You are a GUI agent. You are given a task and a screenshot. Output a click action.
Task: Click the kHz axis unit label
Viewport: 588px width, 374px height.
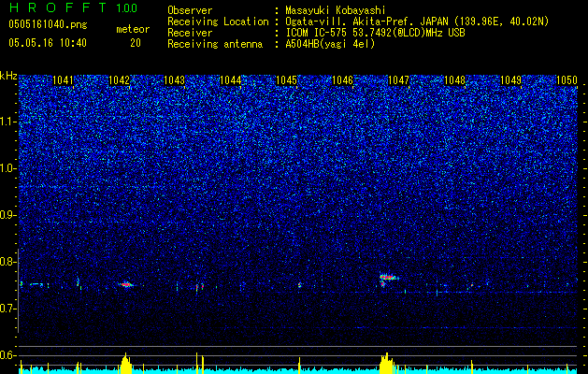8,76
